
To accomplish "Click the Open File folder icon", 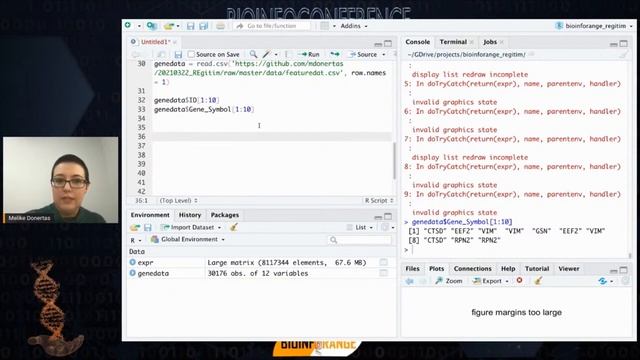I will point(169,26).
